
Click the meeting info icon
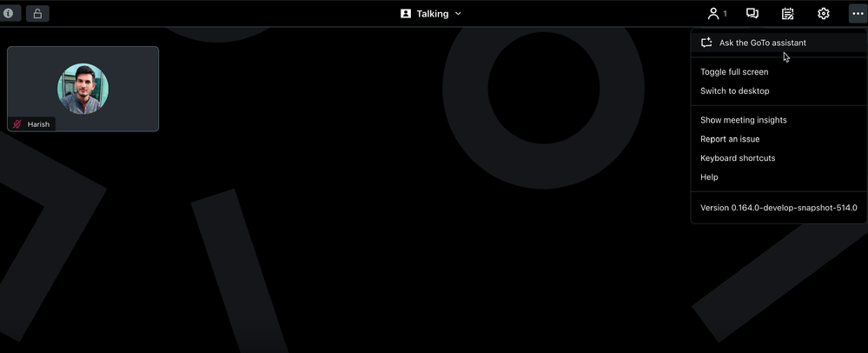10,14
